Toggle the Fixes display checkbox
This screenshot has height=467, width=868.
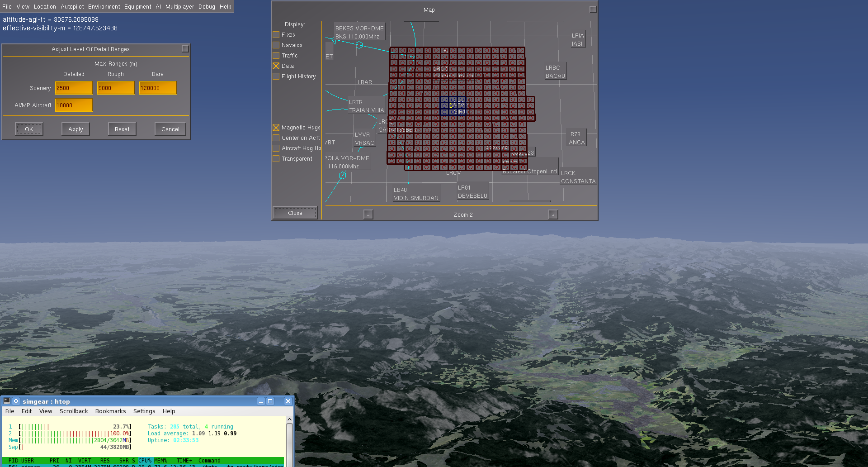(276, 35)
